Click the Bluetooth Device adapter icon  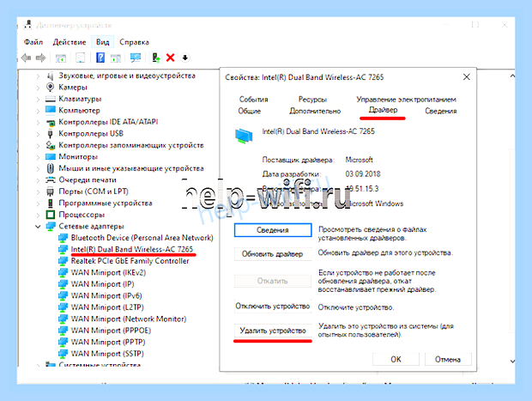pyautogui.click(x=63, y=238)
